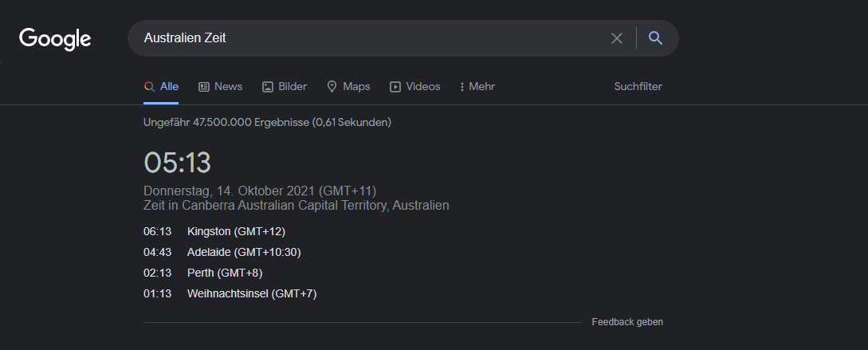Select the Alle tab
The image size is (868, 350).
click(x=169, y=87)
